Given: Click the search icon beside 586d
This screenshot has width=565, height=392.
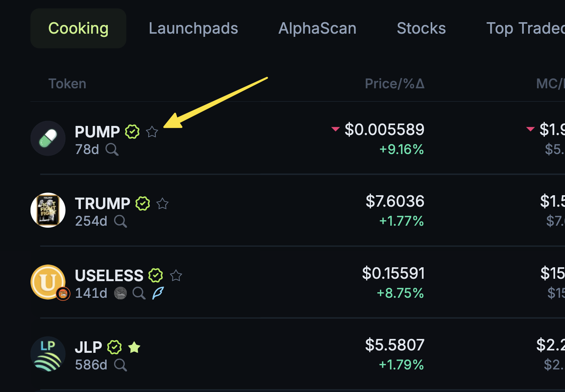Looking at the screenshot, I should 120,365.
